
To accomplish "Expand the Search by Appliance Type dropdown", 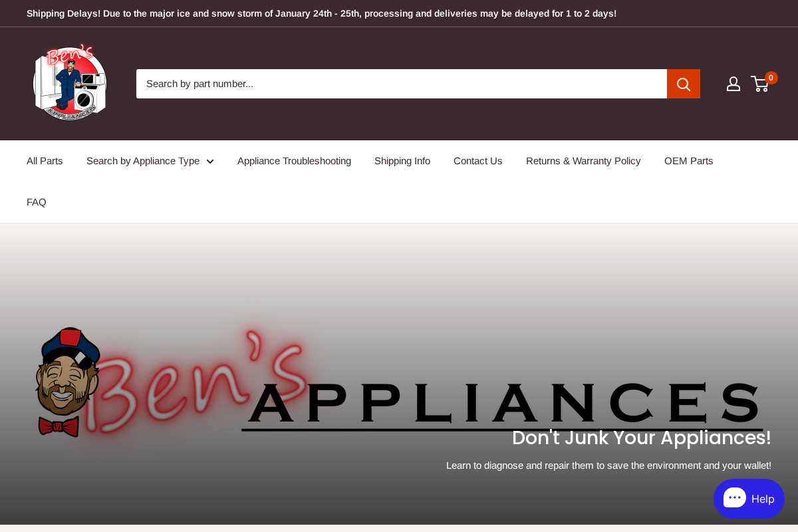I will pyautogui.click(x=142, y=161).
